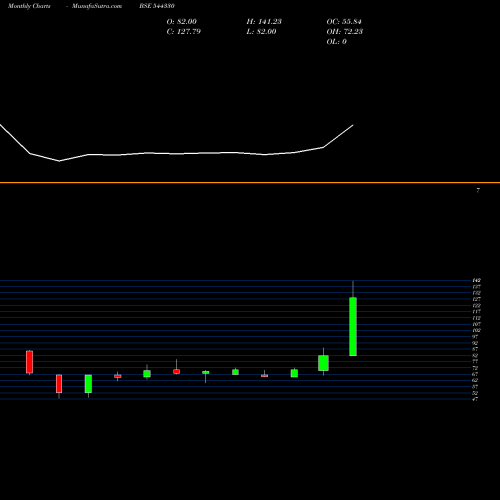
Task: Select the 'BSE 544330' symbol text
Action: click(157, 6)
